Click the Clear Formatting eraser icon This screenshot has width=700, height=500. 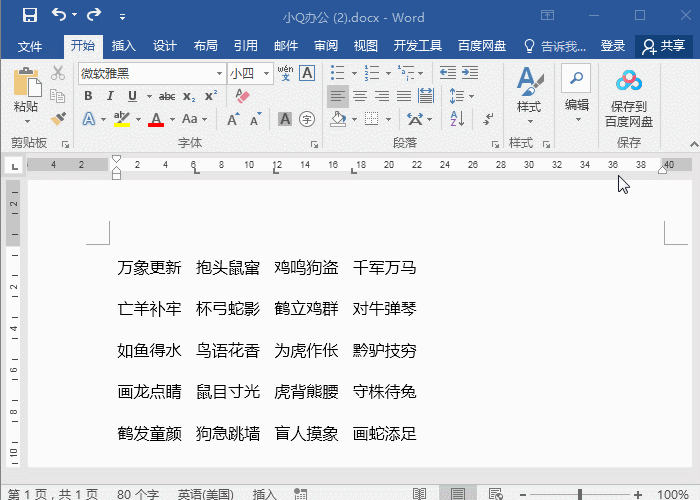tap(241, 96)
